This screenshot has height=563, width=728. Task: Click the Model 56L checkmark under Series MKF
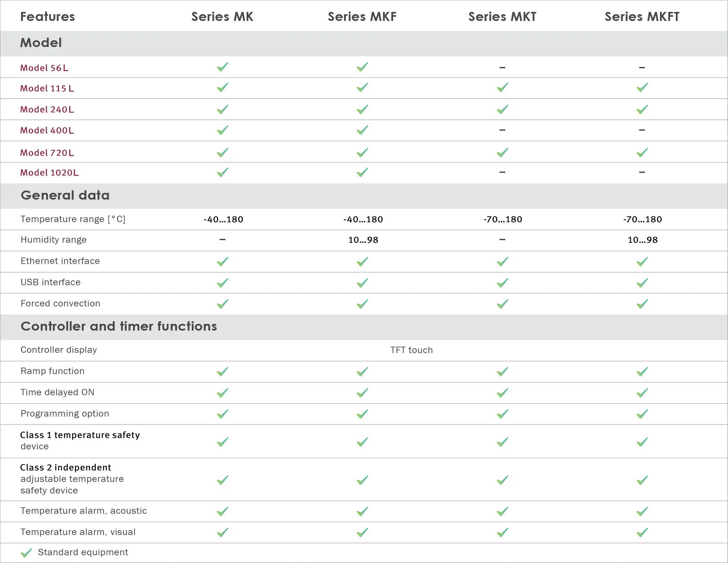[362, 67]
